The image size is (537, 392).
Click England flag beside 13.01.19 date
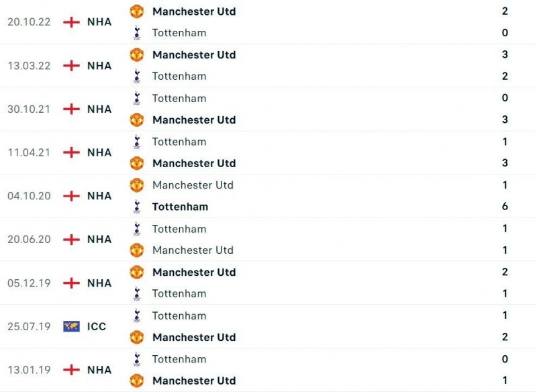point(71,370)
